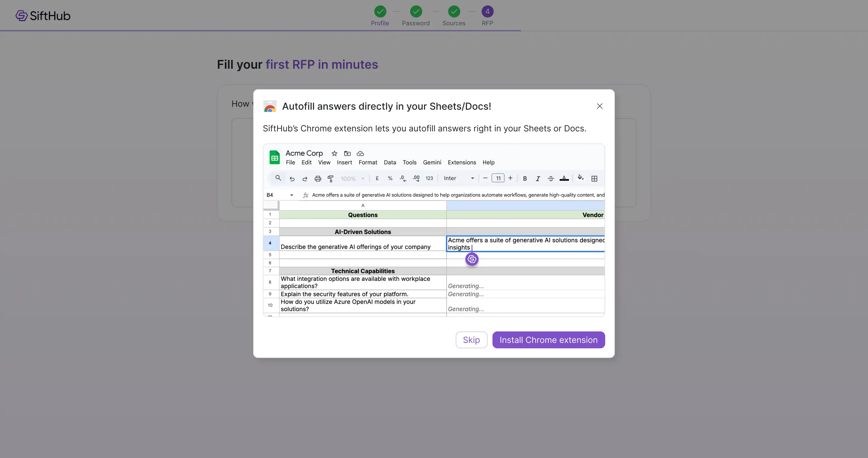Open the 100% zoom dropdown
Screen dimensions: 868x458
point(352,178)
